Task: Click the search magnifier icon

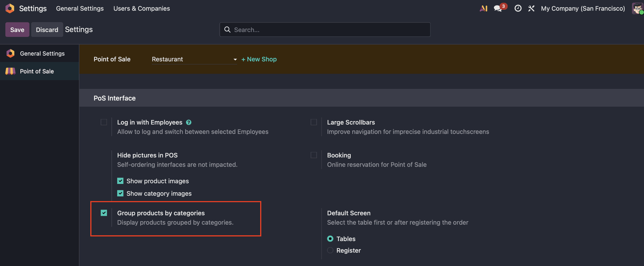Action: (x=227, y=30)
